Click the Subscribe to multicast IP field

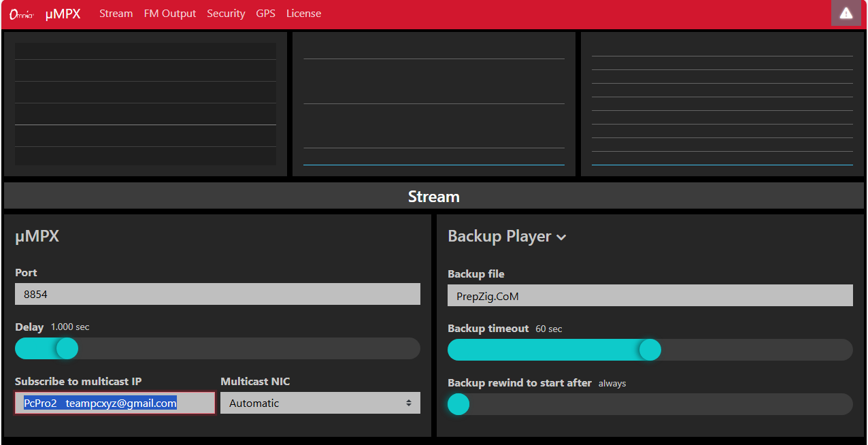point(115,403)
